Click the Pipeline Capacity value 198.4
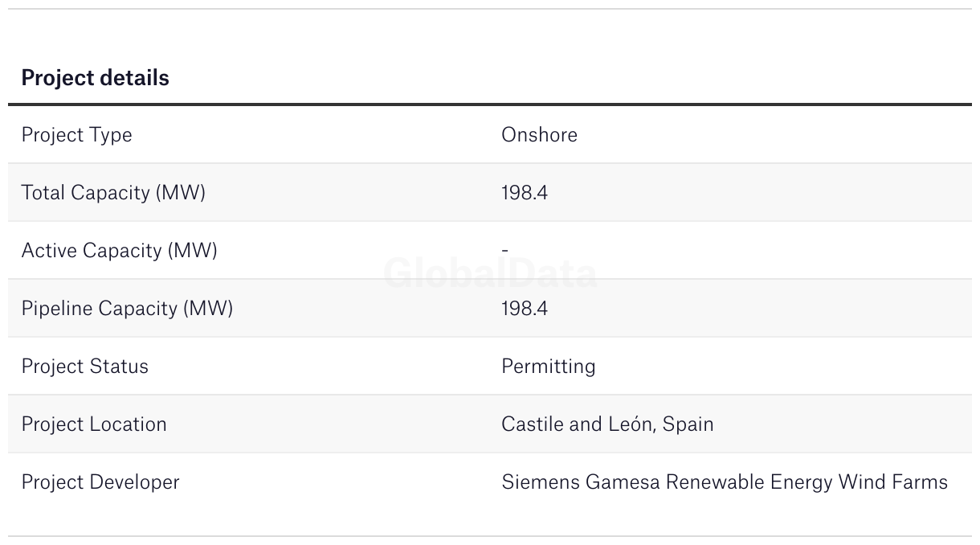Image resolution: width=980 pixels, height=545 pixels. [525, 309]
